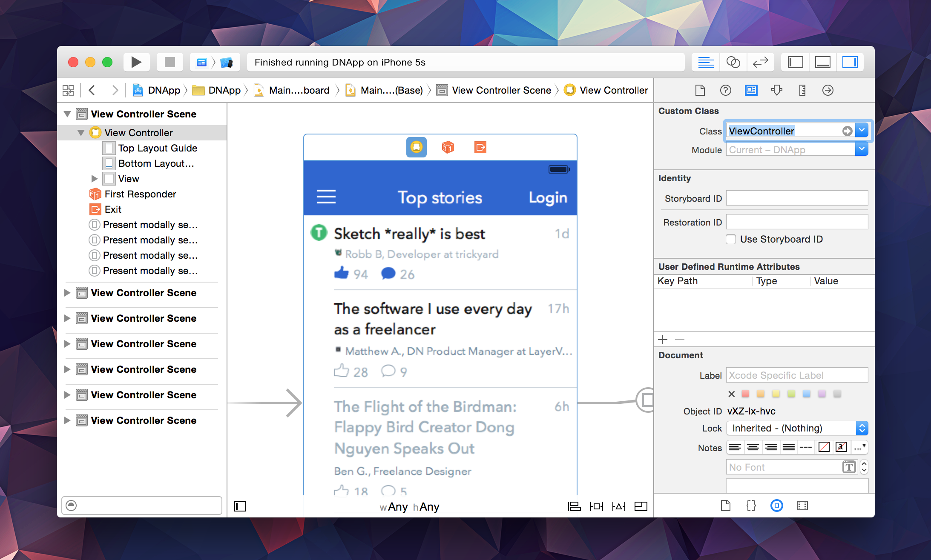
Task: Open the font picker T icon
Action: pos(849,467)
